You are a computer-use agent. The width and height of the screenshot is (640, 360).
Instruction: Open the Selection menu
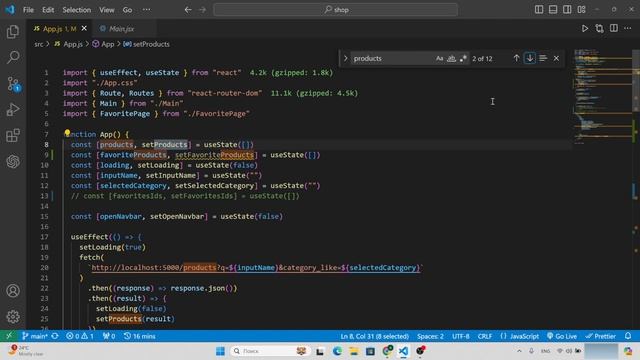click(x=77, y=9)
